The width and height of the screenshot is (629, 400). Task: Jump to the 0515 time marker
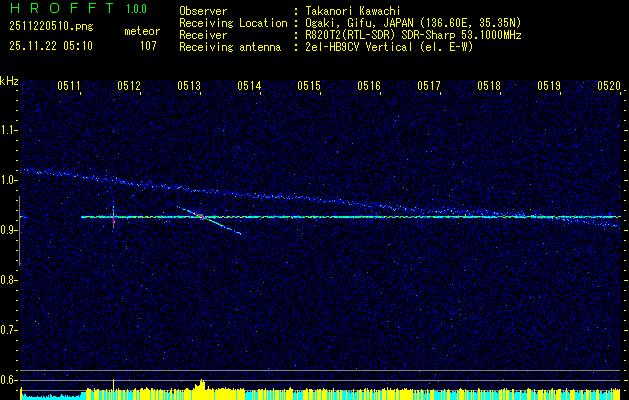point(309,87)
